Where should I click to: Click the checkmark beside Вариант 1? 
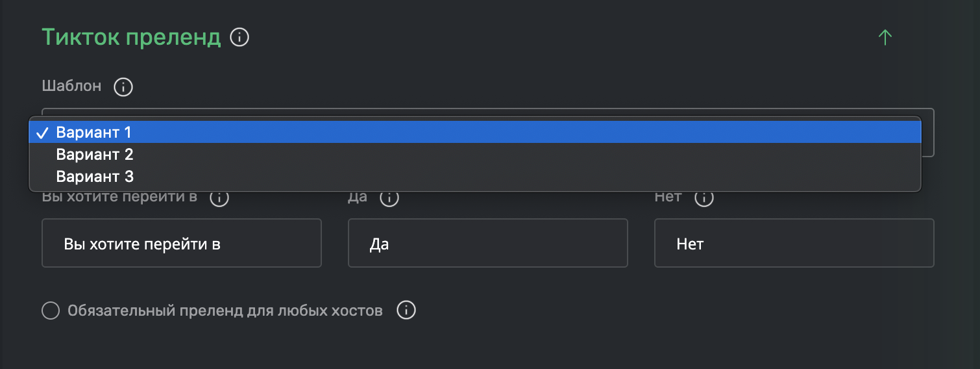coord(42,133)
